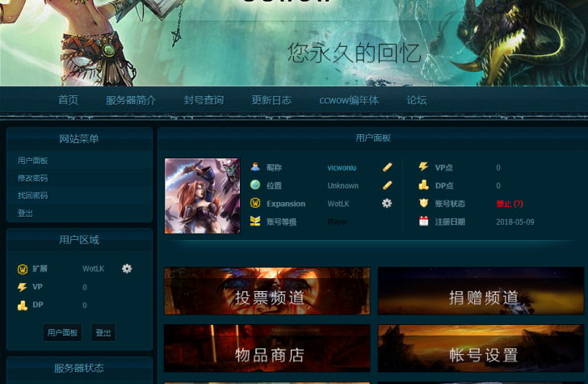Viewport: 588px width, 384px height.
Task: Click the WoW logo icon beside 扩展
Action: [x=23, y=269]
